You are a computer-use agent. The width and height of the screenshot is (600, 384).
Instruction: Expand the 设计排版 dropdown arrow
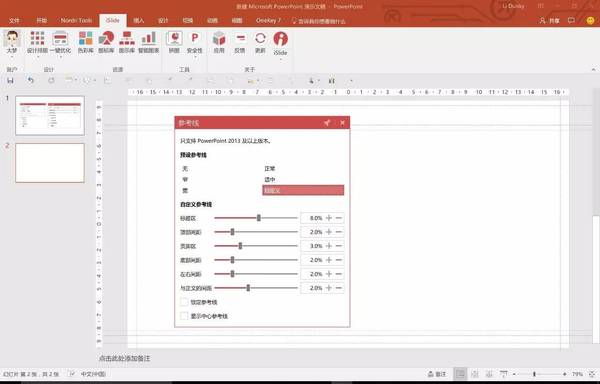point(38,57)
